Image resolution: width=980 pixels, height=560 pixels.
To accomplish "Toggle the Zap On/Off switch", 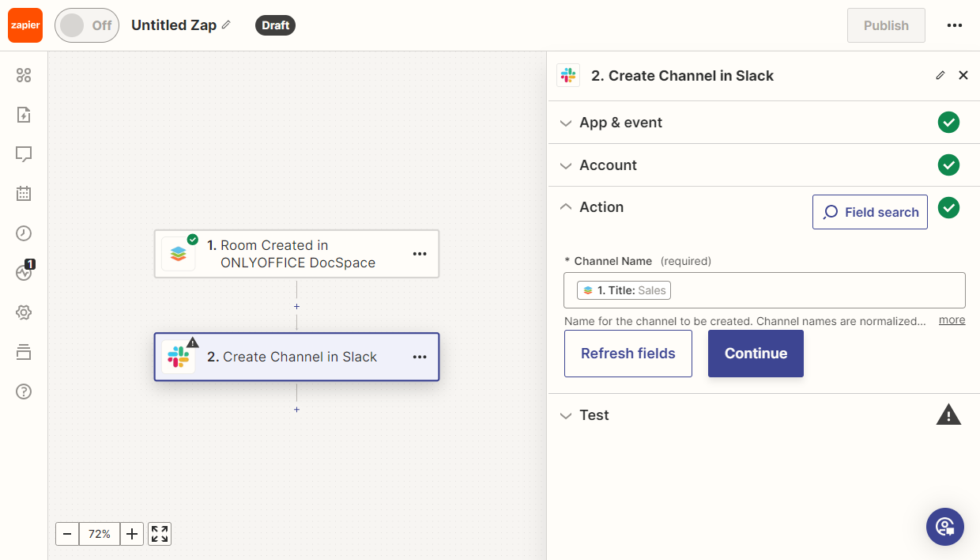I will tap(87, 25).
